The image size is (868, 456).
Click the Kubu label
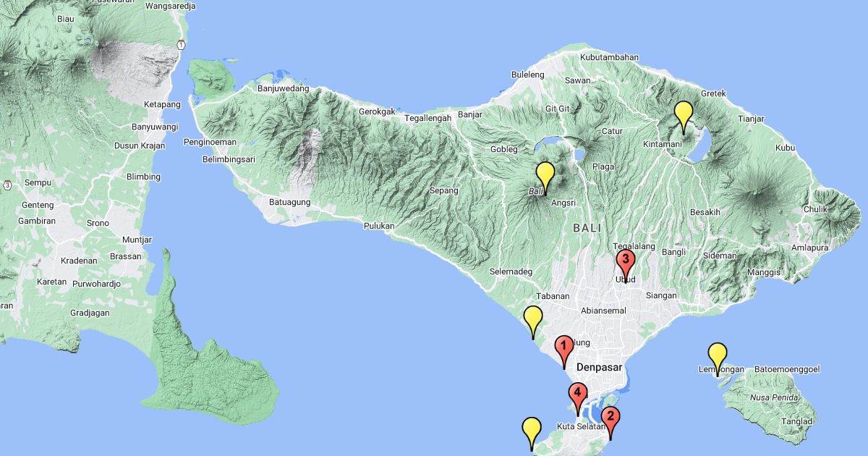[x=785, y=148]
